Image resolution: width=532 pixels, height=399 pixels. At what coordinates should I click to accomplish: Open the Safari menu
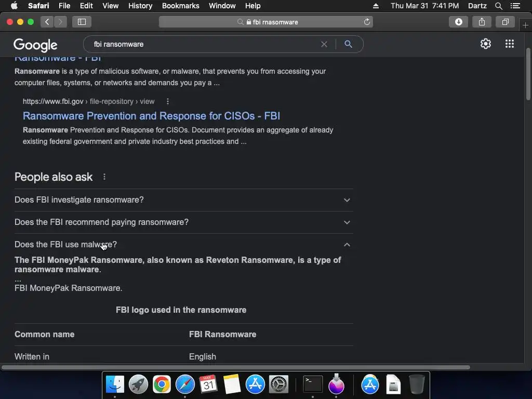tap(38, 6)
